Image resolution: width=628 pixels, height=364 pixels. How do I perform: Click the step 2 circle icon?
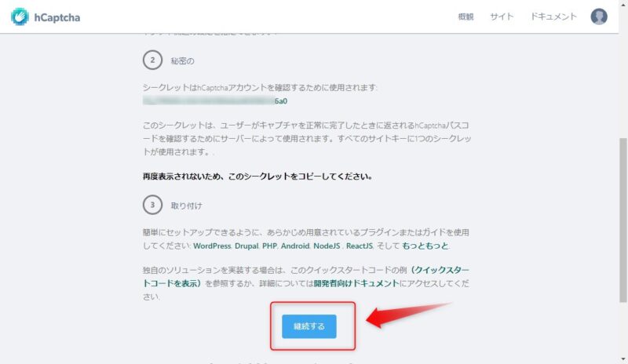[152, 60]
